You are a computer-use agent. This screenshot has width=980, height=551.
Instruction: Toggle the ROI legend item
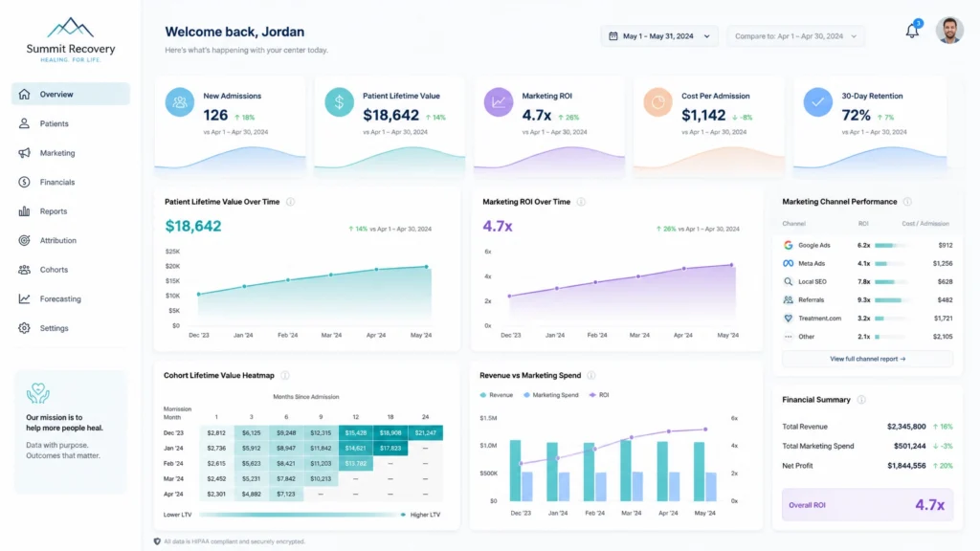click(599, 395)
